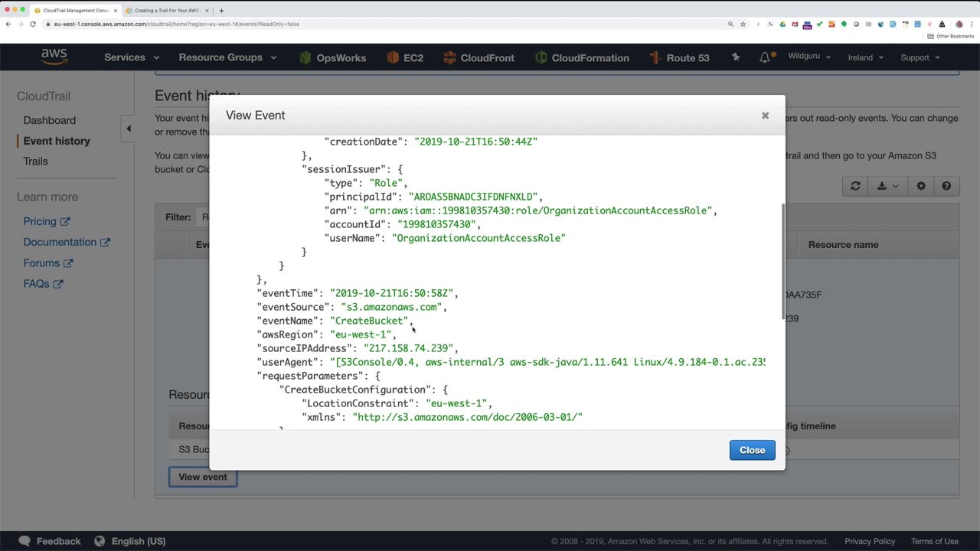This screenshot has width=980, height=551.
Task: Click the browser forward arrow
Action: (21, 24)
